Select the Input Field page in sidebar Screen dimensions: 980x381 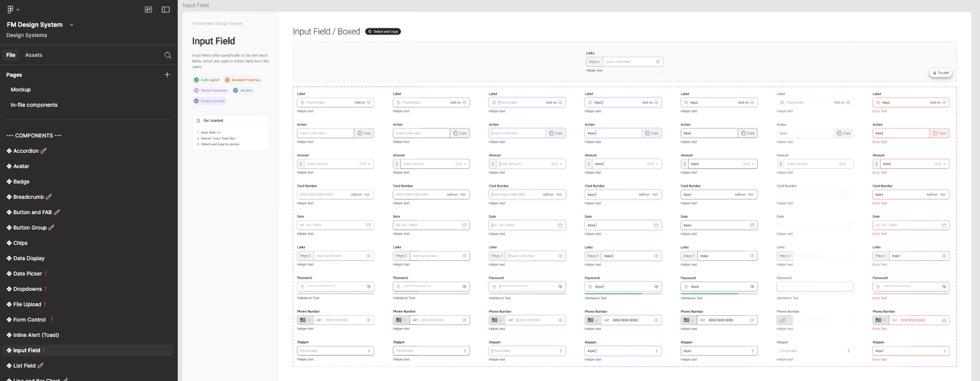pyautogui.click(x=88, y=350)
